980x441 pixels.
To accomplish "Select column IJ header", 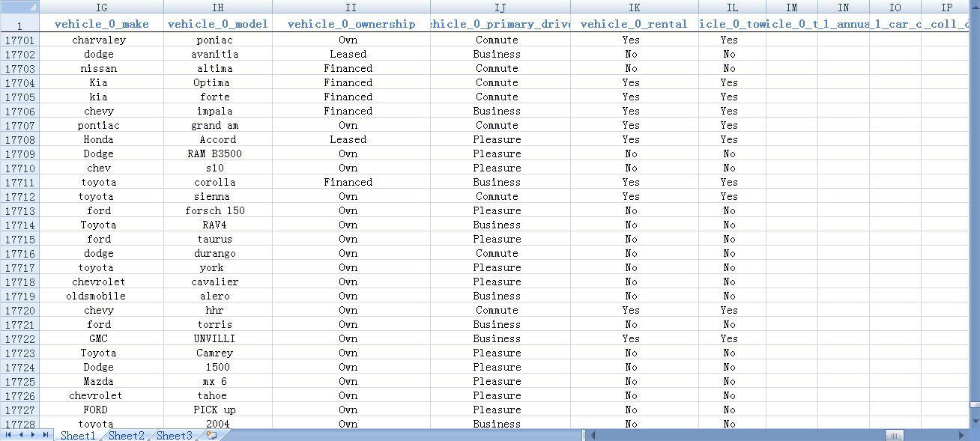I will [x=500, y=7].
